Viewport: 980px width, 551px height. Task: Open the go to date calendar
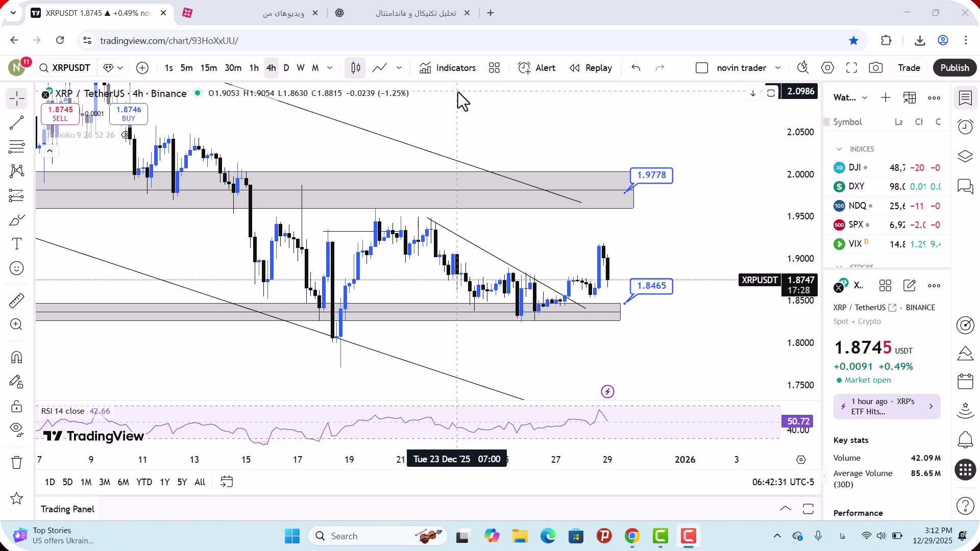[227, 482]
